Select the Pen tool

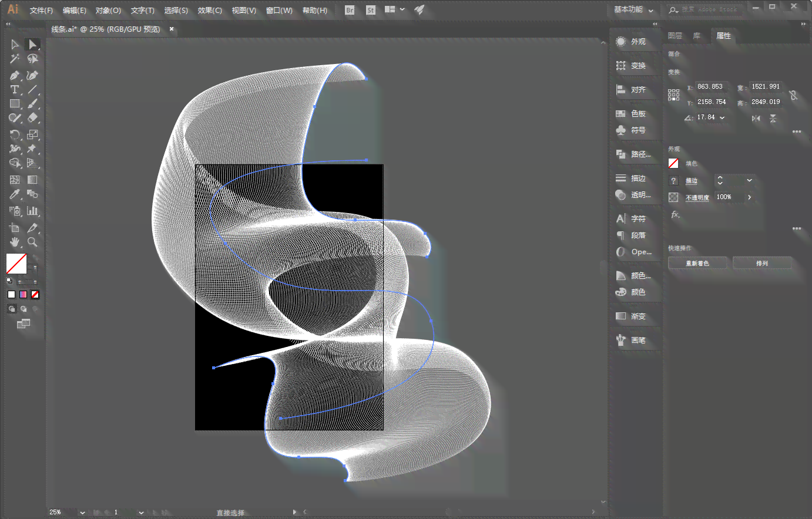click(x=15, y=75)
